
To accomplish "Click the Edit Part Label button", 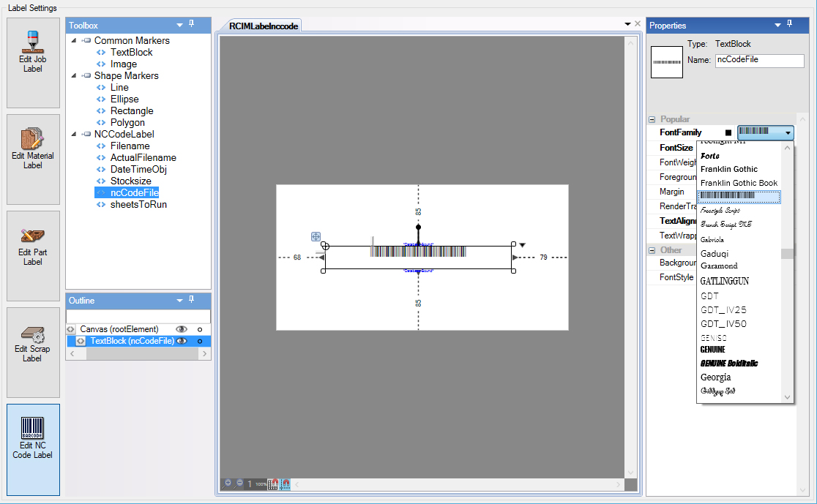I will pyautogui.click(x=33, y=255).
